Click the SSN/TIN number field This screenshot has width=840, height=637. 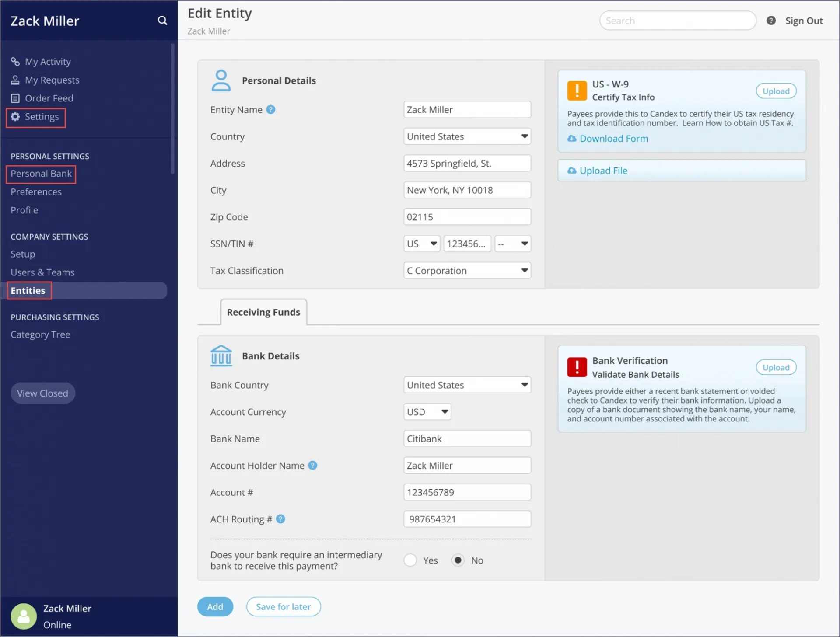(467, 244)
